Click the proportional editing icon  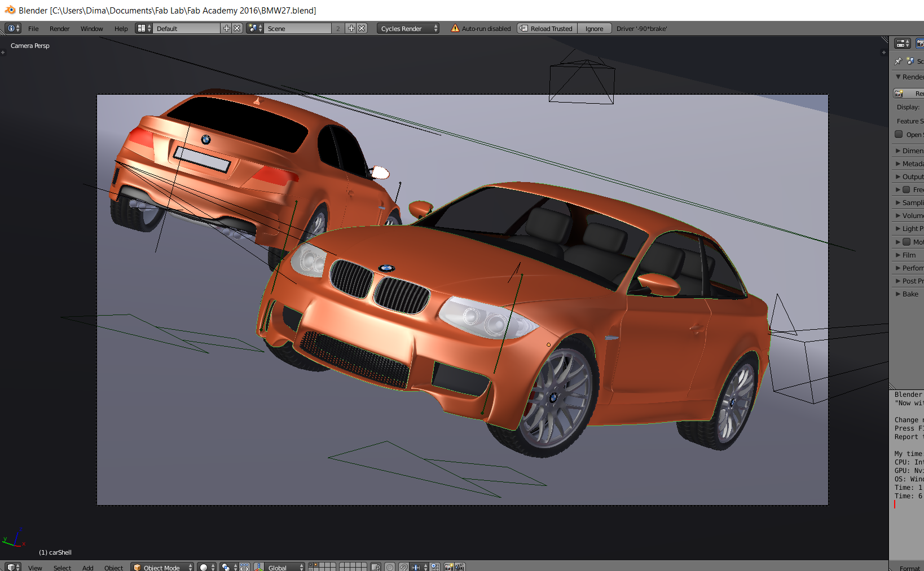(390, 567)
